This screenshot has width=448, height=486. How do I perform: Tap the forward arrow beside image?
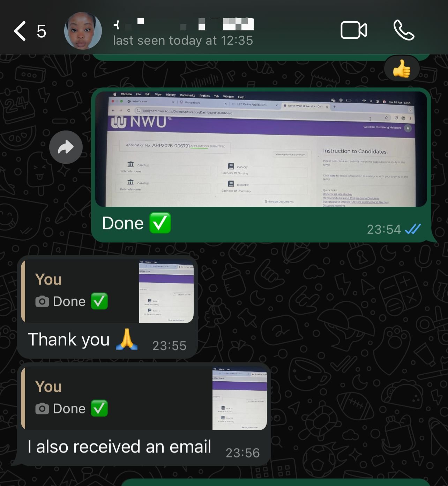point(66,147)
